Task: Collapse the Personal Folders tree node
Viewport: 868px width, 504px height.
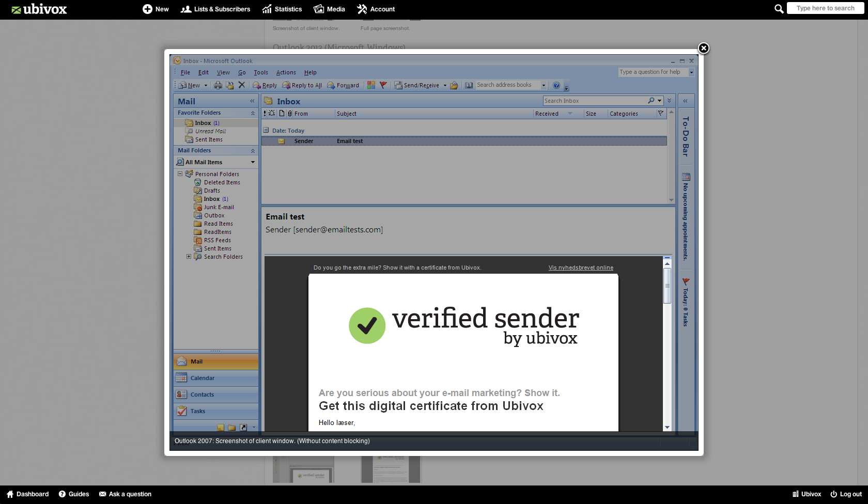Action: coord(180,174)
